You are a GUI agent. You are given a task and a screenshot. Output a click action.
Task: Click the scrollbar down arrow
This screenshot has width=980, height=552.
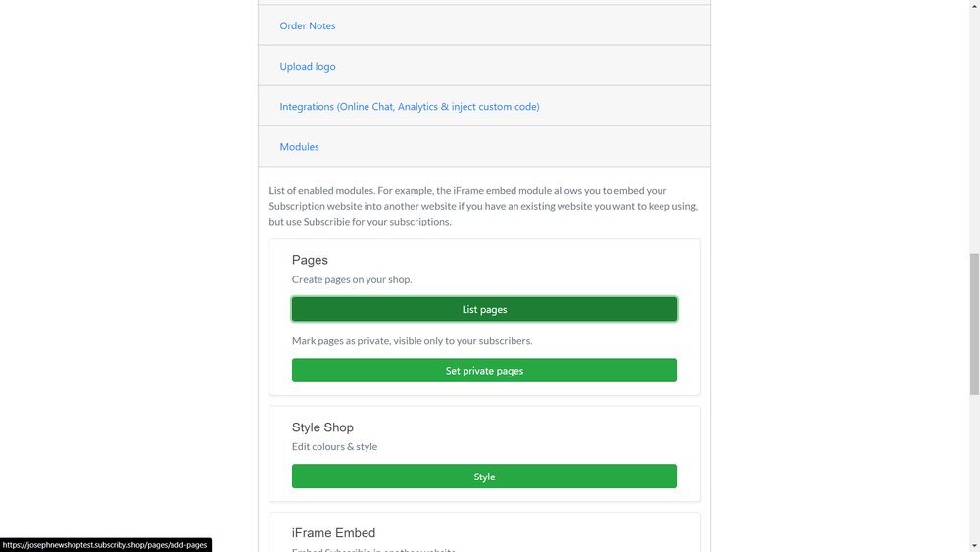[x=974, y=547]
